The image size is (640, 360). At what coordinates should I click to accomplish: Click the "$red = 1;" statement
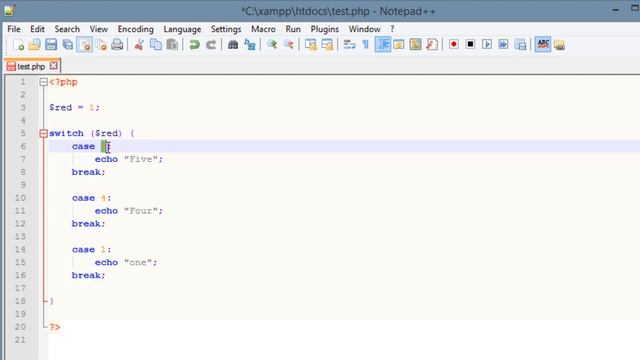pos(74,108)
